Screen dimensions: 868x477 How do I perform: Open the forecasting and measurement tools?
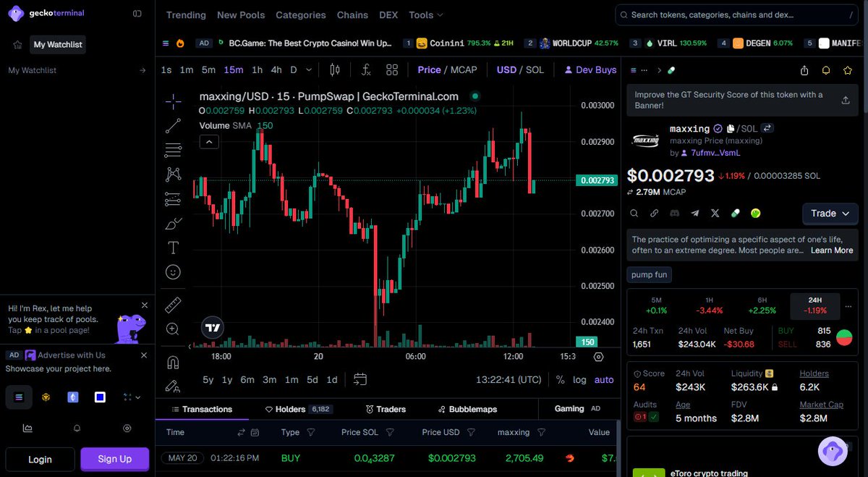173,199
